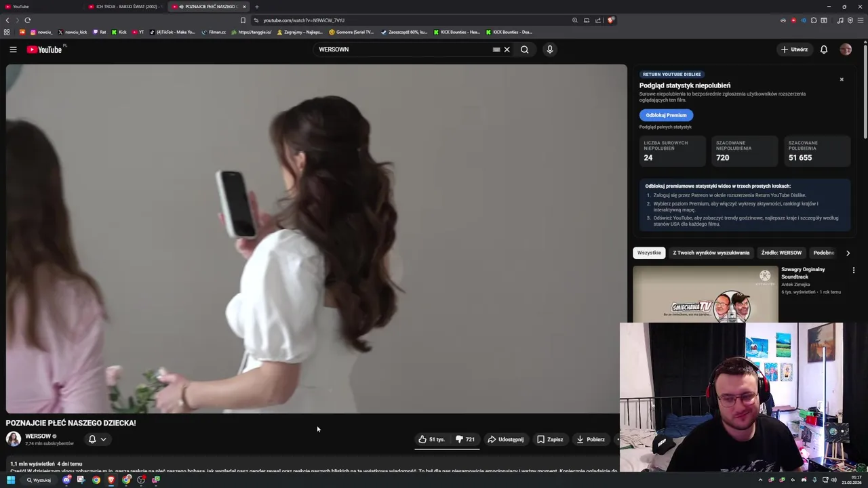Open the Kick bookmark
The height and width of the screenshot is (488, 868).
119,32
